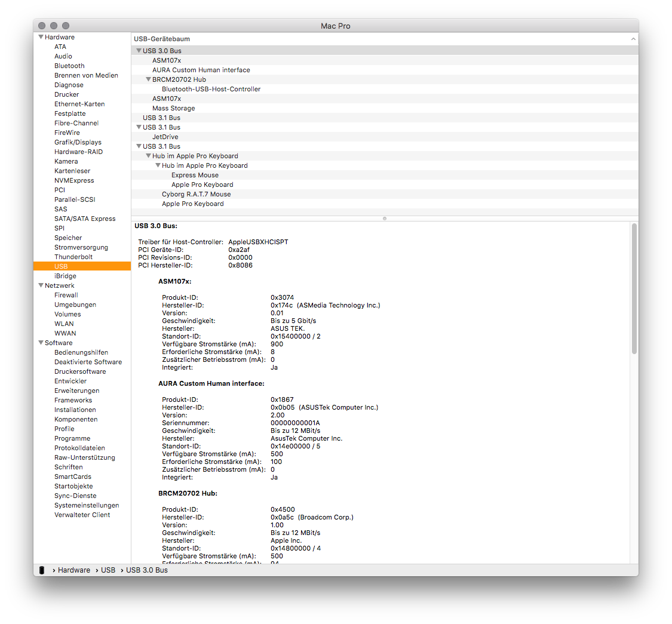The width and height of the screenshot is (672, 624).
Task: Select Stromversorgung in the sidebar
Action: point(81,247)
